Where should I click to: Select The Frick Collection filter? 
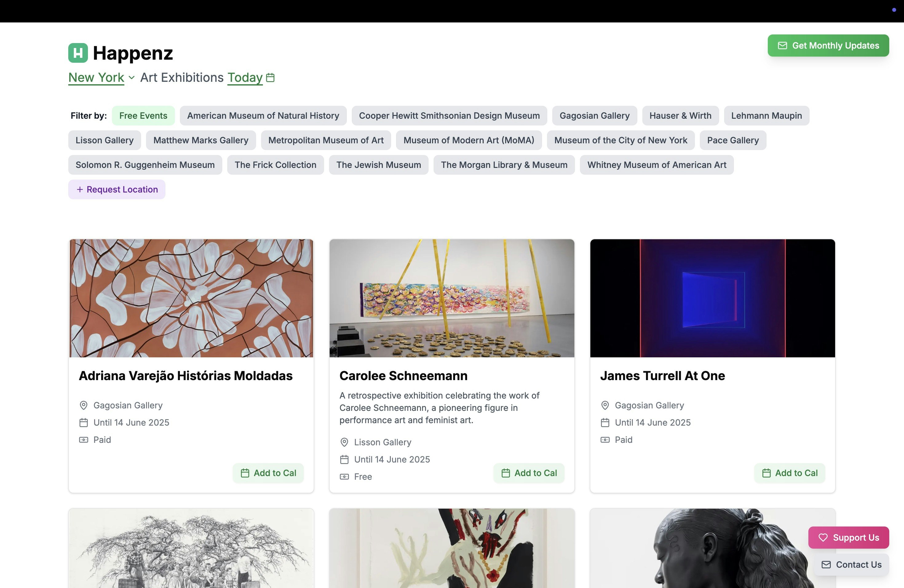pyautogui.click(x=276, y=165)
